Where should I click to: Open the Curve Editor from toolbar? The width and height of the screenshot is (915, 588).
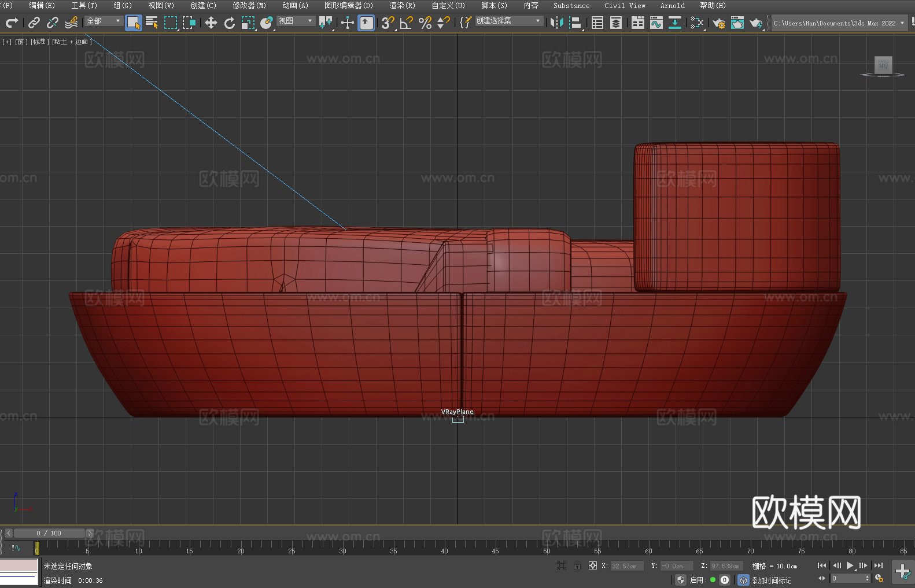pos(656,23)
